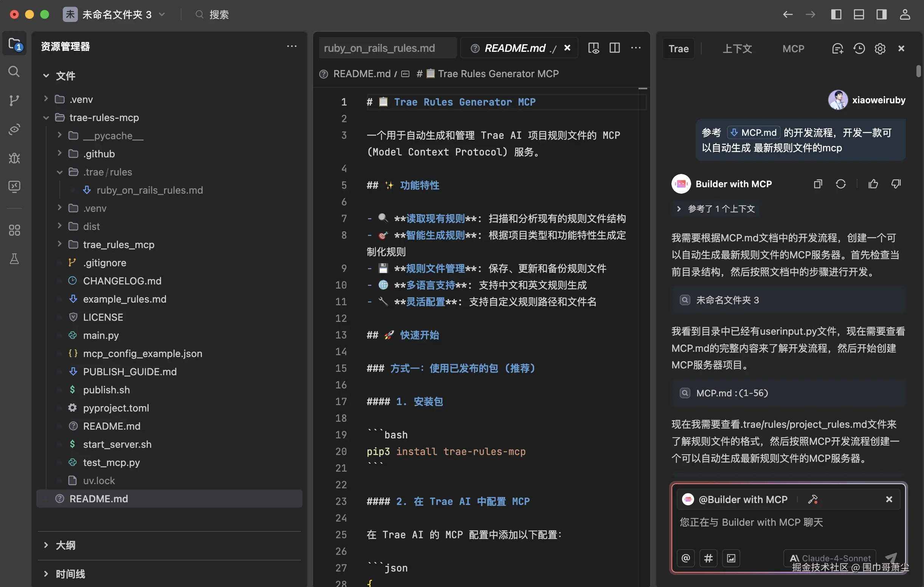Expand the __pycache__ folder
The width and height of the screenshot is (924, 587).
click(59, 135)
